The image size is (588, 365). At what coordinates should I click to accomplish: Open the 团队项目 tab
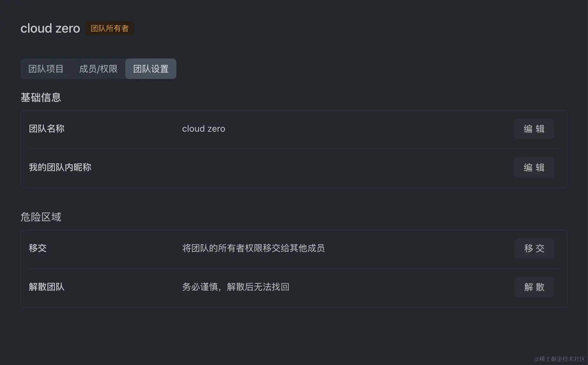(x=46, y=69)
